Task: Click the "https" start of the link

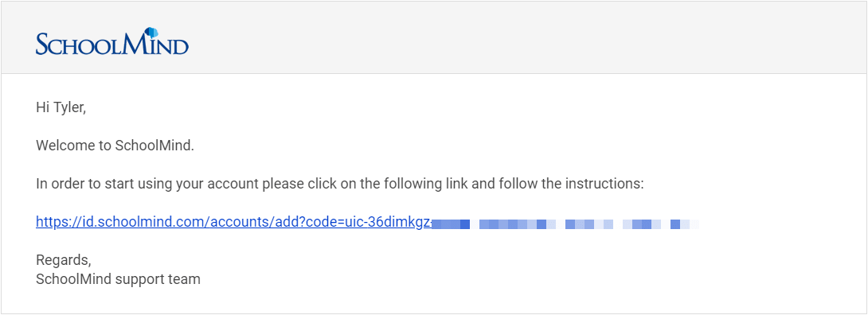Action: [51, 222]
